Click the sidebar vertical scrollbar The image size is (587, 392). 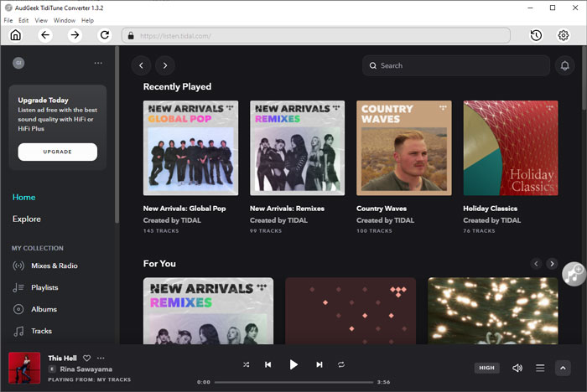(x=117, y=135)
